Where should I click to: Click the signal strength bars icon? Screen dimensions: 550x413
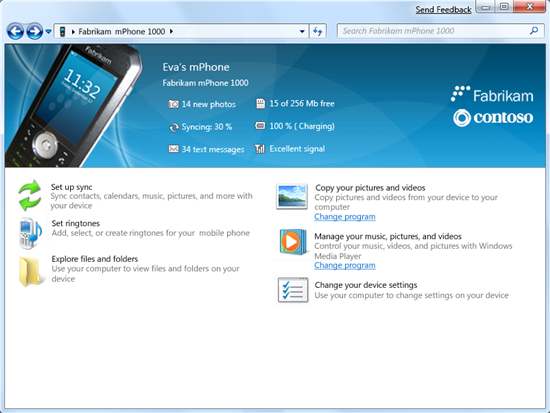(x=260, y=149)
